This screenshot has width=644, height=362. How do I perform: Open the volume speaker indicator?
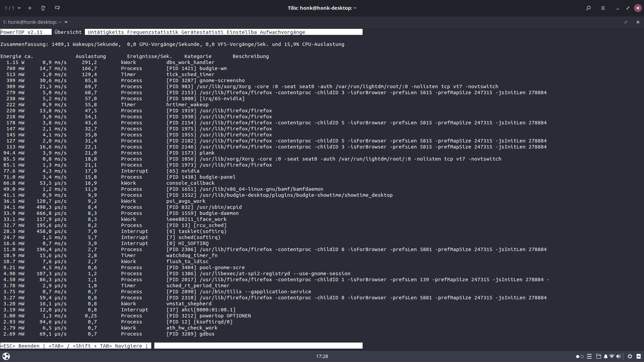[x=619, y=356]
